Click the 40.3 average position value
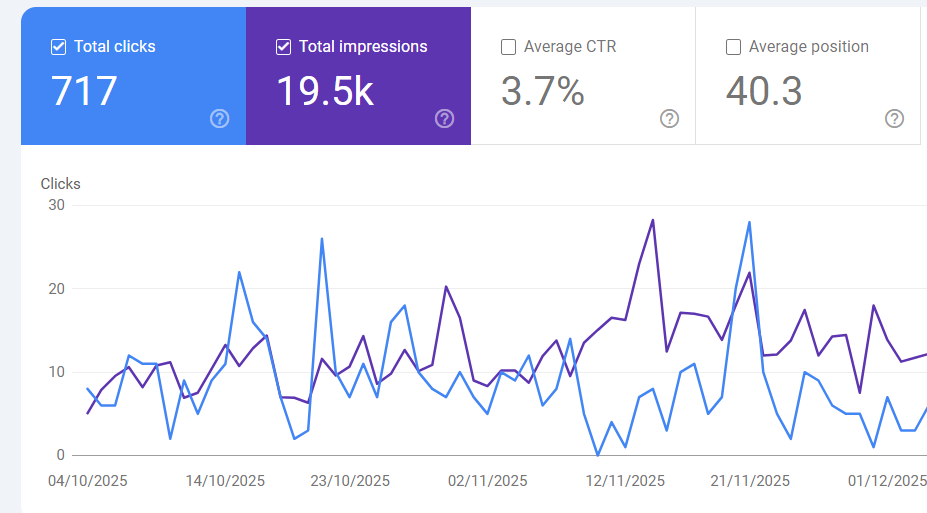This screenshot has height=513, width=927. [x=764, y=91]
